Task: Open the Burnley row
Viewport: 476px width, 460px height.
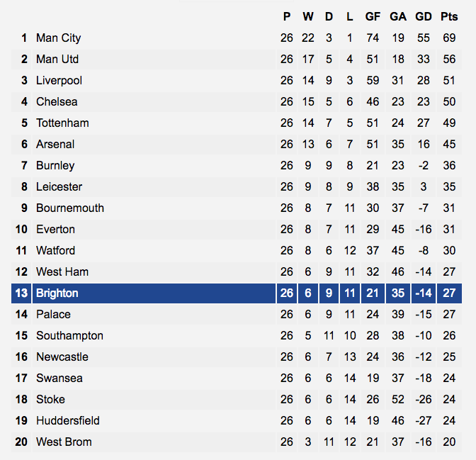Action: coord(237,166)
